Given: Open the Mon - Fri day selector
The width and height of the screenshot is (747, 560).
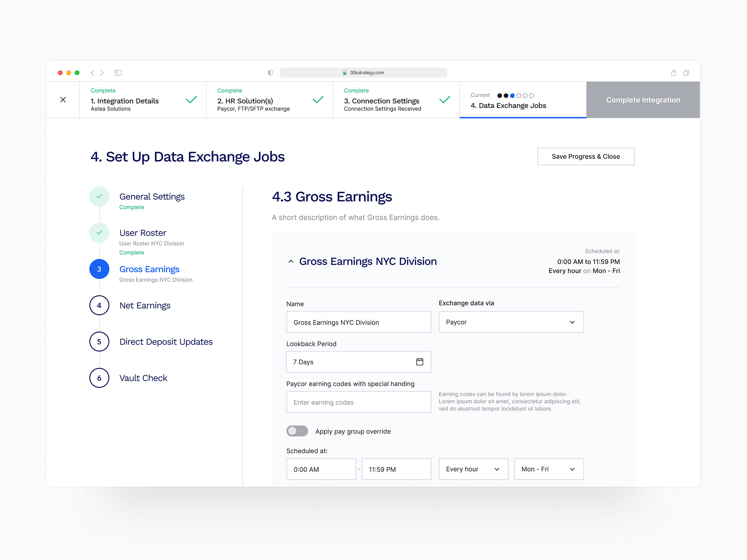Looking at the screenshot, I should point(548,469).
